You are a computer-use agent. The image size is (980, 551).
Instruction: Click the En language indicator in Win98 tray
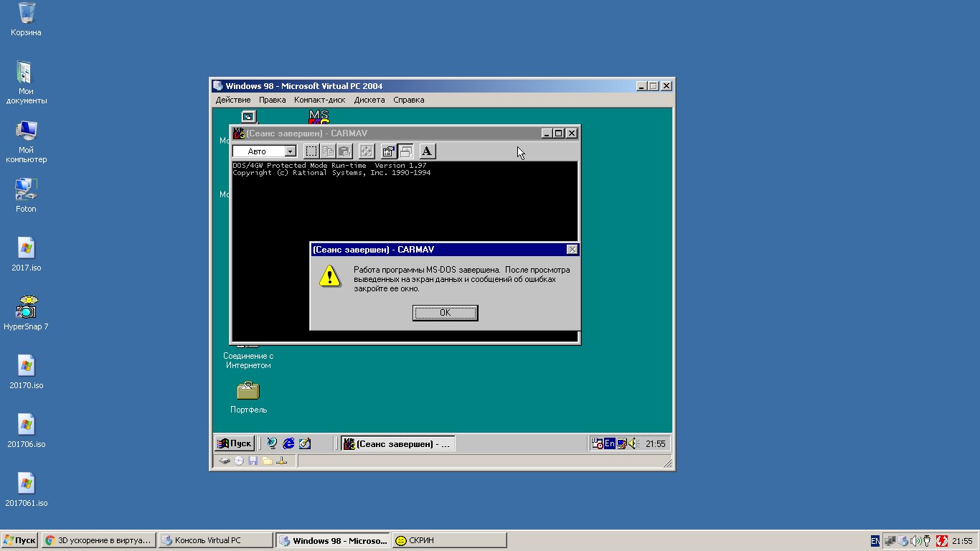(x=609, y=443)
